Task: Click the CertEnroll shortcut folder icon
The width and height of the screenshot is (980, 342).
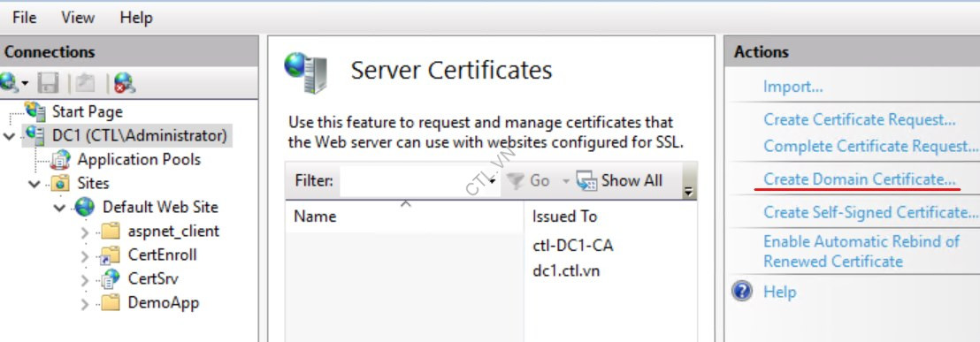Action: [110, 255]
